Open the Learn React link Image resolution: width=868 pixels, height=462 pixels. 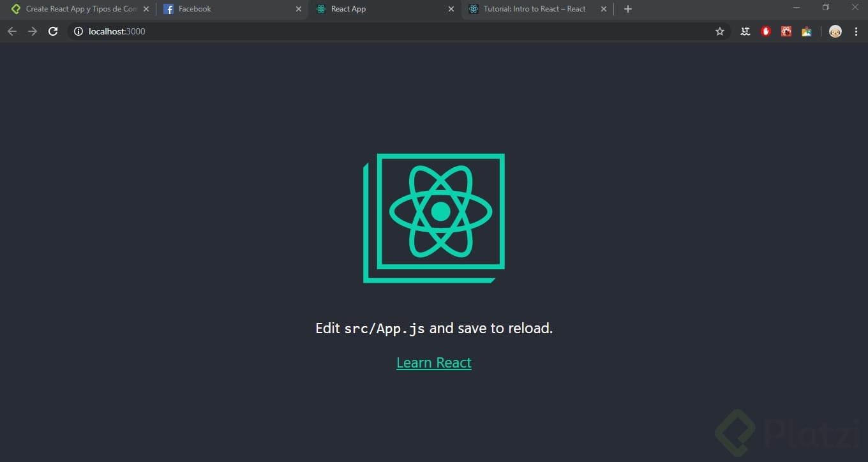click(434, 362)
